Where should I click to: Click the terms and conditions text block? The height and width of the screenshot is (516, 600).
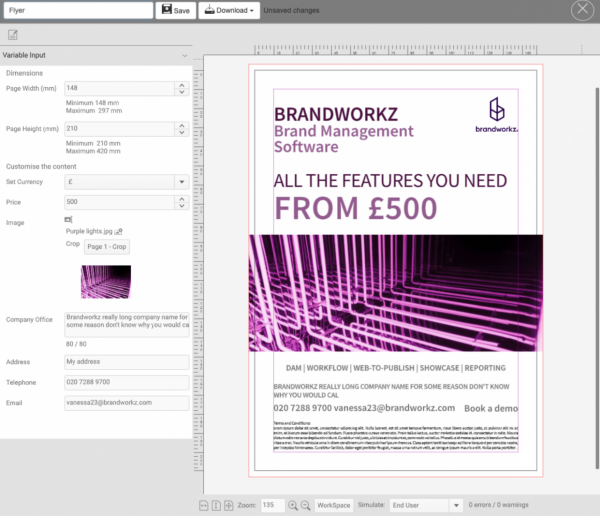point(396,436)
